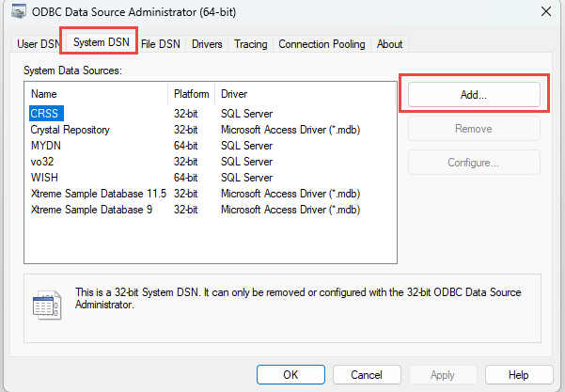Click the data source info icon

(46, 306)
